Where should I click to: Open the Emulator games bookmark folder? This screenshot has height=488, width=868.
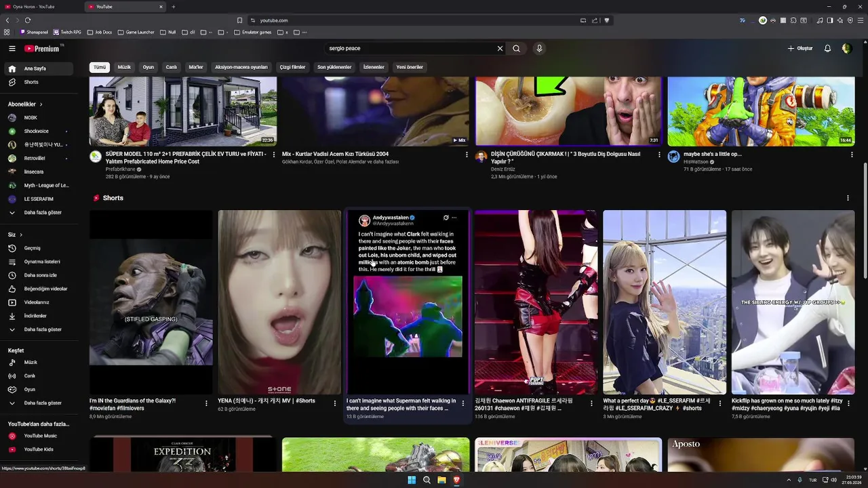point(252,32)
